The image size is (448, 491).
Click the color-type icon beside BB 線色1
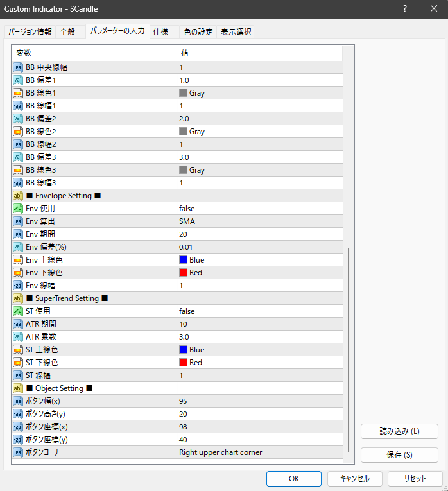pyautogui.click(x=18, y=93)
